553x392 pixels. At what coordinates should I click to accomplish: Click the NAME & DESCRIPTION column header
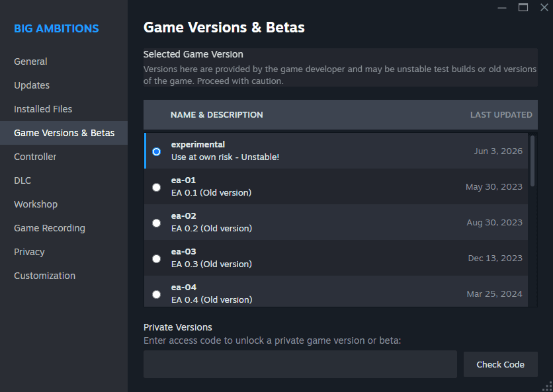point(216,114)
